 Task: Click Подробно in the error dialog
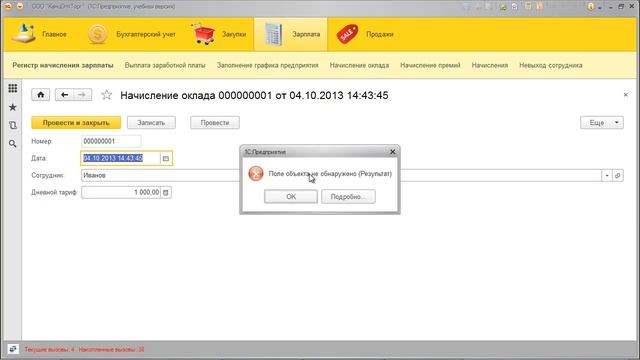348,197
